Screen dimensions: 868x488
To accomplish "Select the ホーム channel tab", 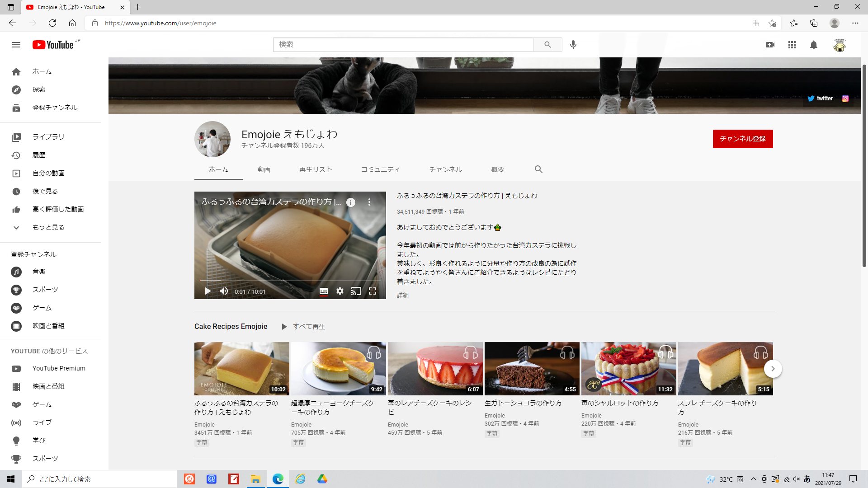I will [218, 169].
